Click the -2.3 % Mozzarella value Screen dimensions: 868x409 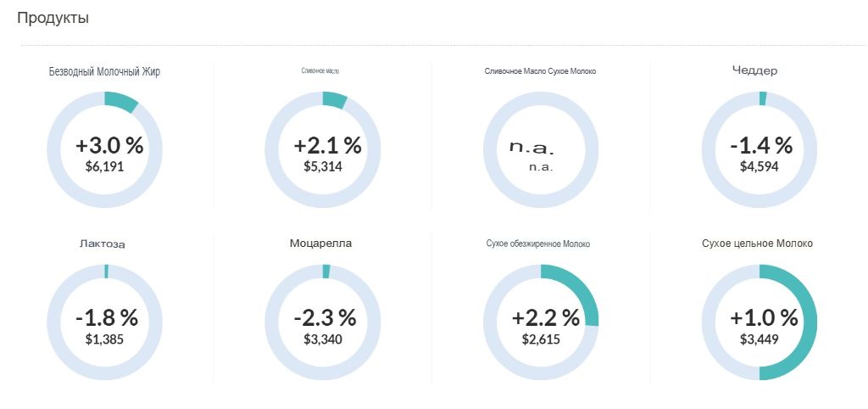[x=325, y=317]
